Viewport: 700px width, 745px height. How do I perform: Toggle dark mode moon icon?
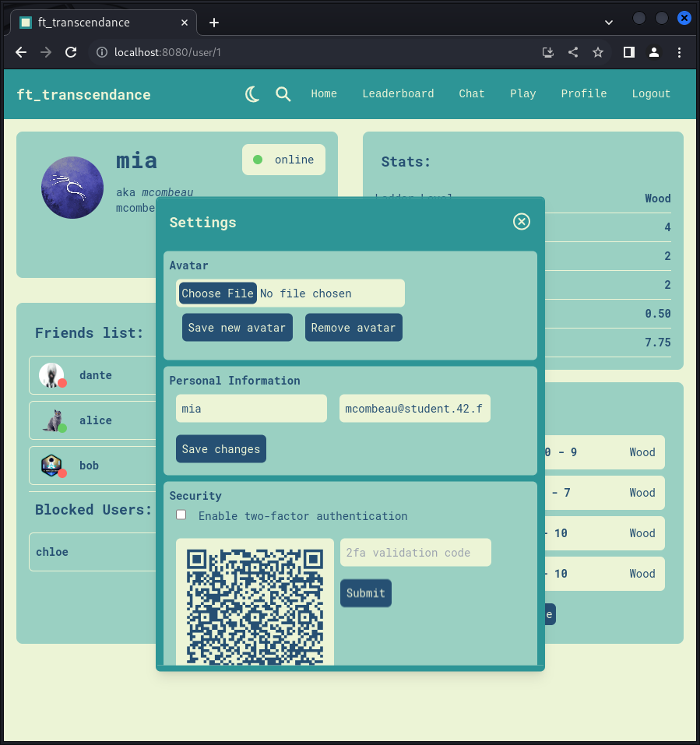252,94
